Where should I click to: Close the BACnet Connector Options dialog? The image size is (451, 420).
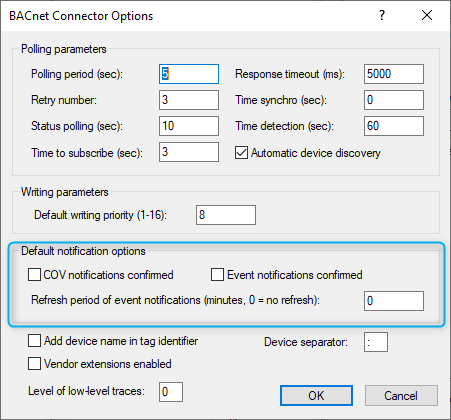click(427, 15)
